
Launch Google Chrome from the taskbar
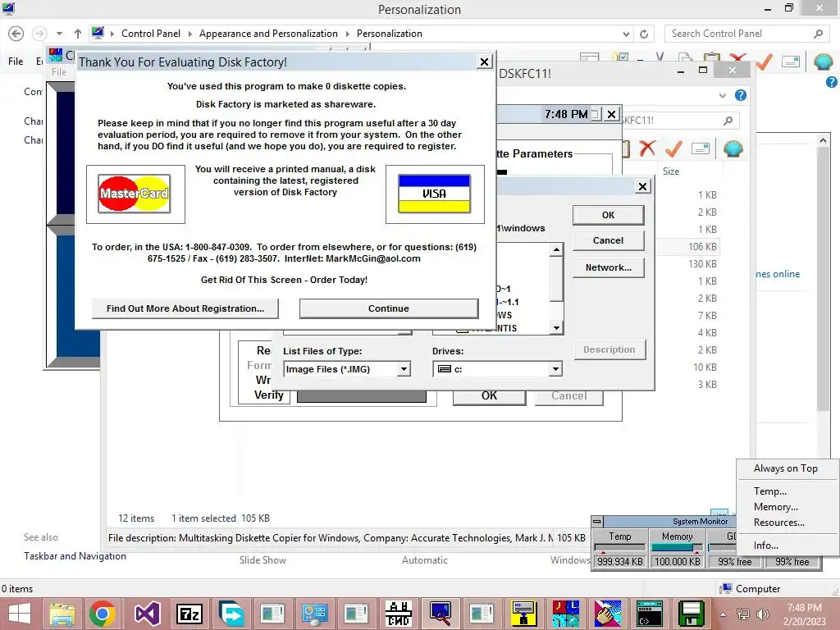pos(103,614)
